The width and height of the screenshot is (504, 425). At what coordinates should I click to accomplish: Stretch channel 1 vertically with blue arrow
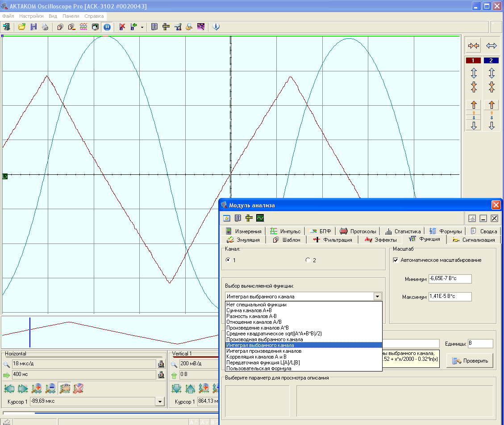(474, 73)
